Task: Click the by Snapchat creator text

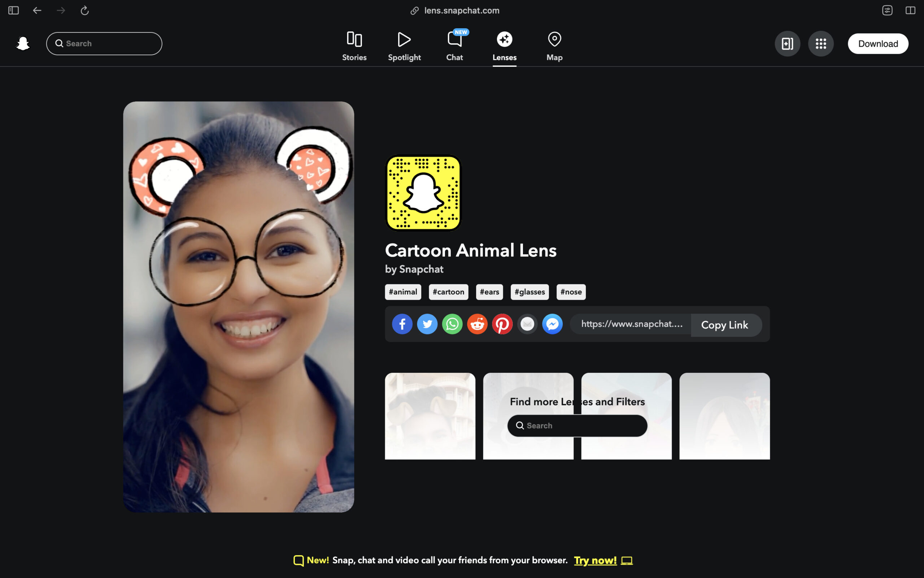Action: click(x=414, y=269)
